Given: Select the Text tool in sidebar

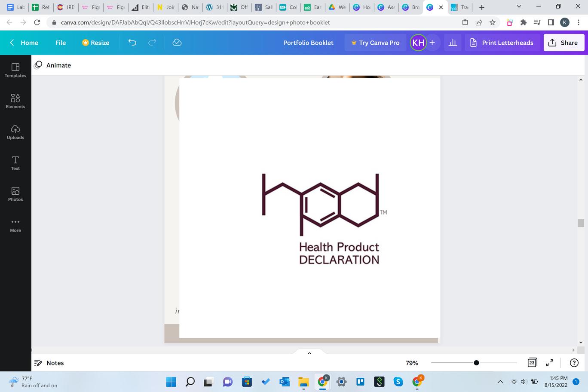Looking at the screenshot, I should [15, 163].
